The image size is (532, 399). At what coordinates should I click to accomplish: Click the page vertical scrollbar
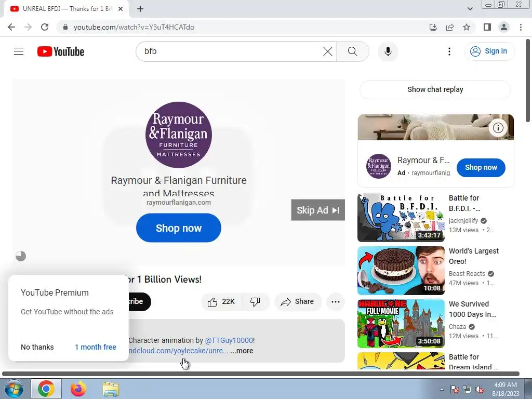click(528, 81)
